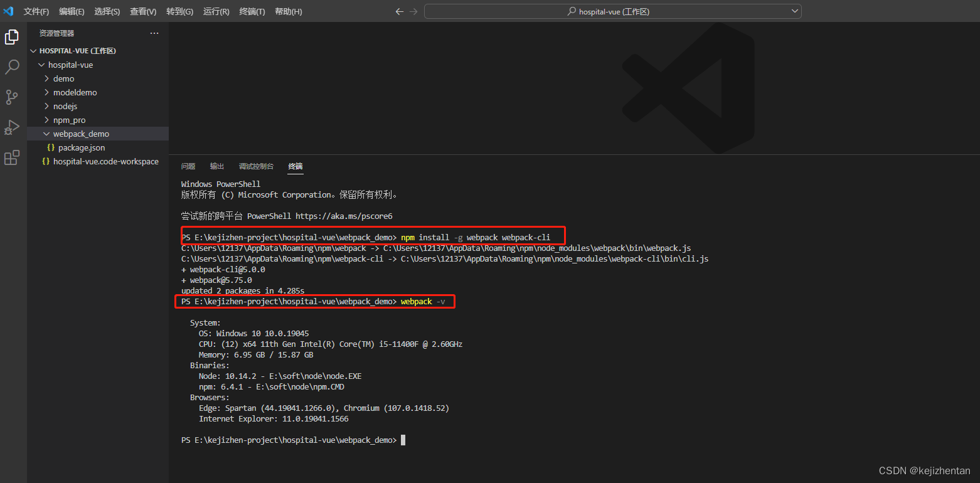Click the package.json file icon
Image resolution: width=980 pixels, height=483 pixels.
tap(51, 147)
